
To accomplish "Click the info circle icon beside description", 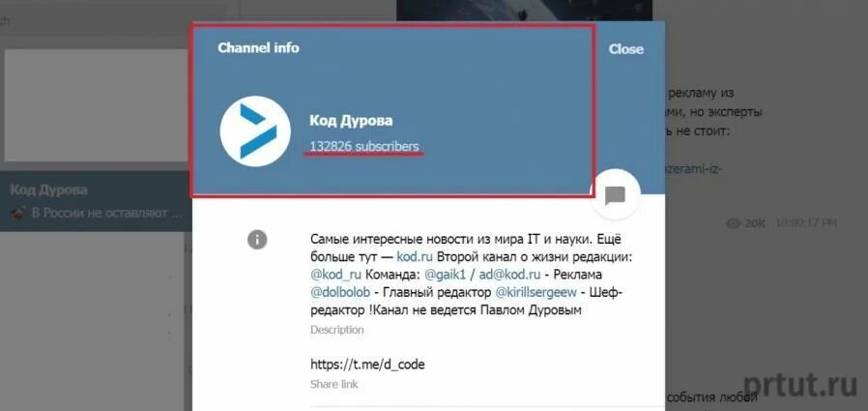I will 257,240.
